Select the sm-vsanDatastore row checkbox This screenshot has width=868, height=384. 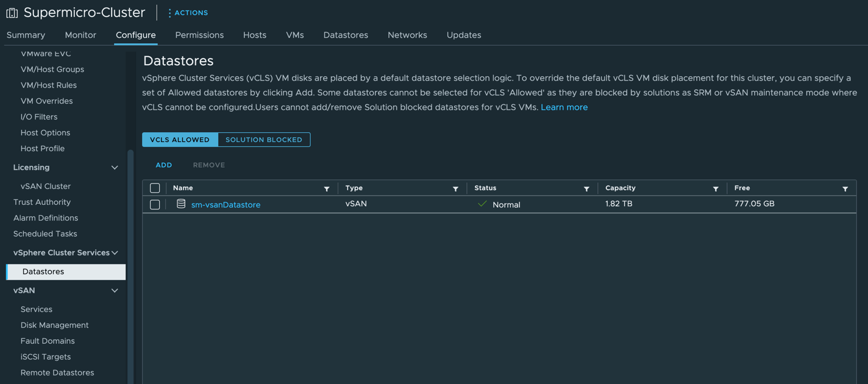pyautogui.click(x=155, y=205)
